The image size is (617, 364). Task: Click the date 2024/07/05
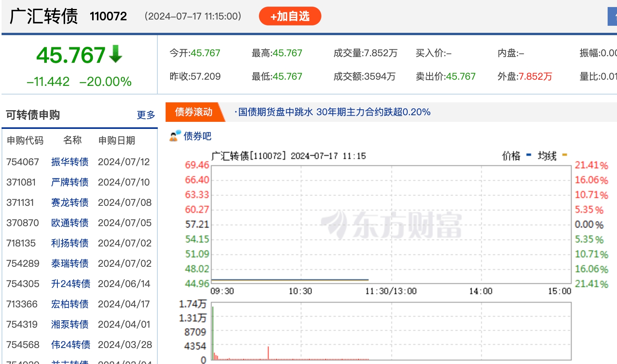pyautogui.click(x=125, y=223)
